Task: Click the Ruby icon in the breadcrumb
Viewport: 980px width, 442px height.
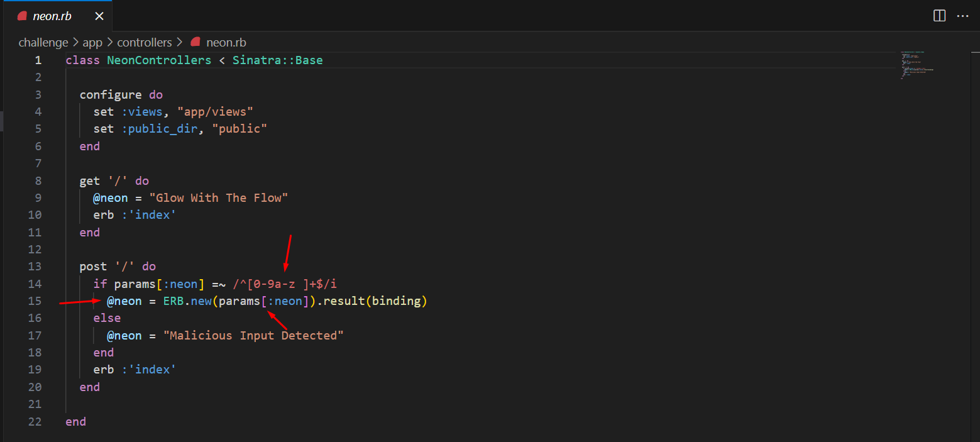Action: 195,42
